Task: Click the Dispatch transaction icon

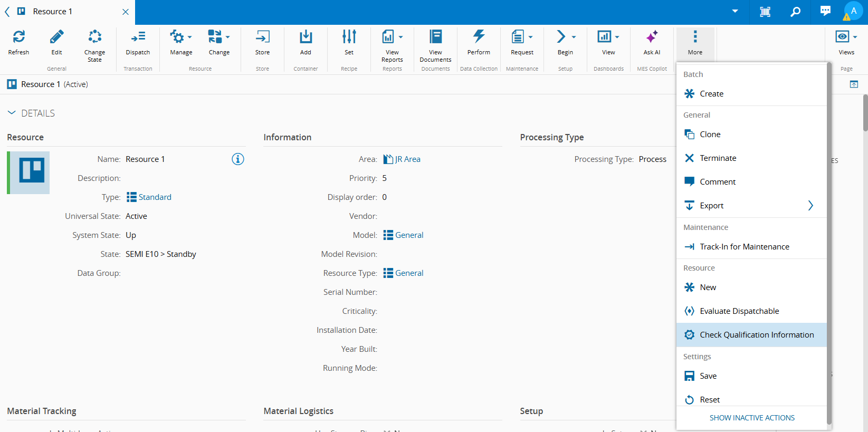Action: tap(138, 37)
